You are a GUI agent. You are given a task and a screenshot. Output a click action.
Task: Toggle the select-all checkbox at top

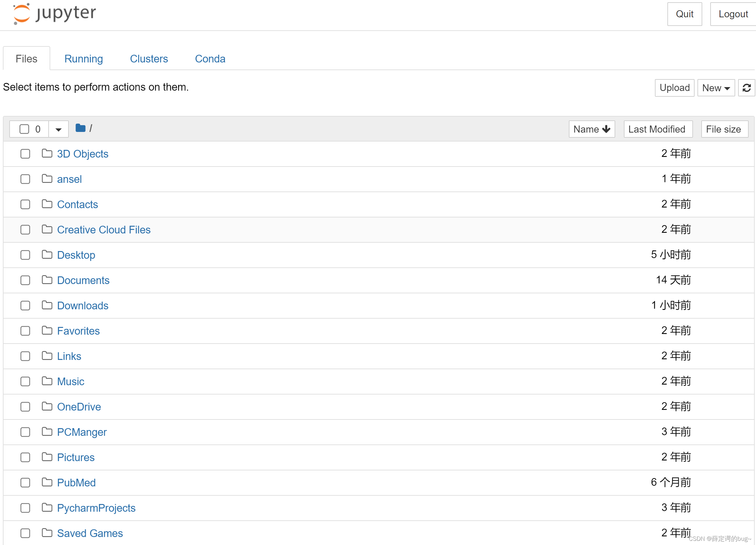(x=25, y=128)
